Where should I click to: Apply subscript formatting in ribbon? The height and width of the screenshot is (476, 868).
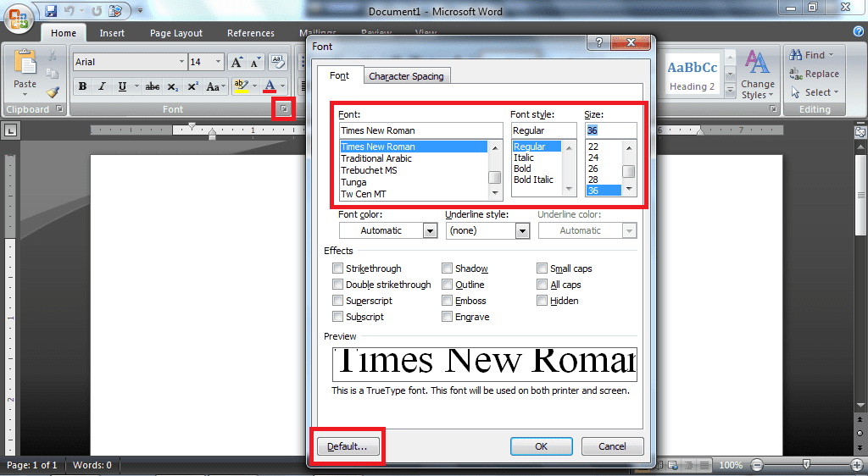point(173,86)
